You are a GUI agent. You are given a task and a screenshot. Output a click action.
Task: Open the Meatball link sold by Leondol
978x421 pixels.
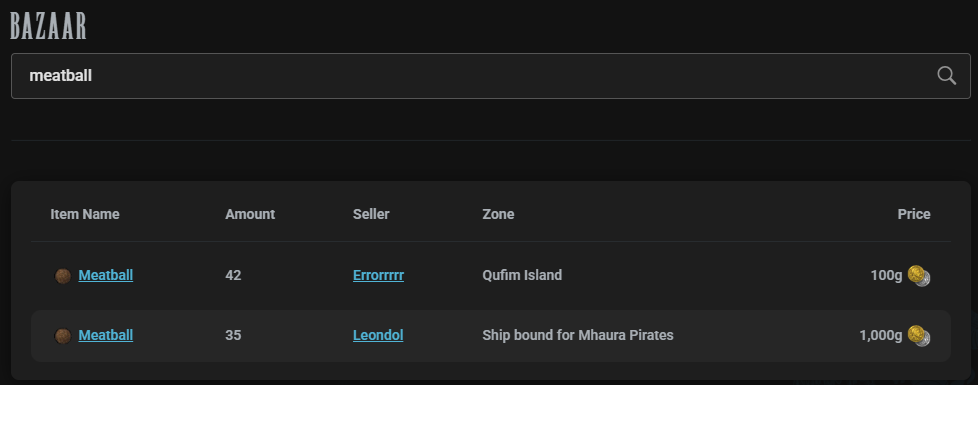tap(106, 335)
